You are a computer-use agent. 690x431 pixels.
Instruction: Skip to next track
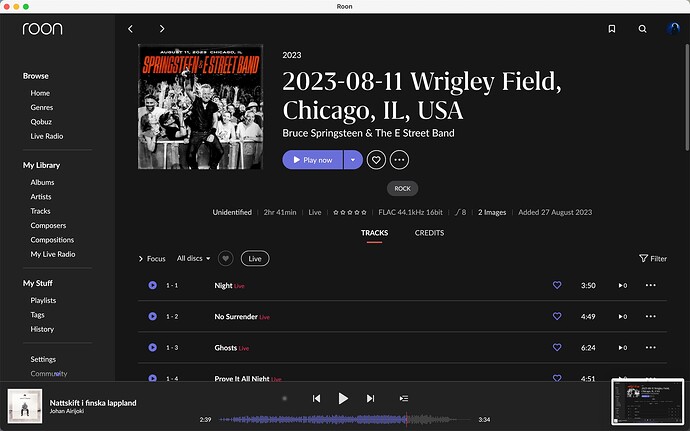[371, 398]
